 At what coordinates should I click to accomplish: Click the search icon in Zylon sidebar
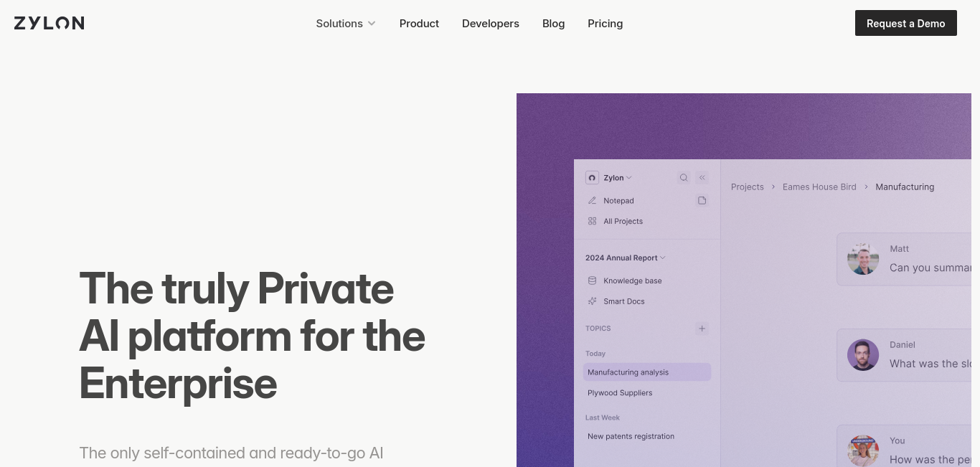tap(684, 178)
